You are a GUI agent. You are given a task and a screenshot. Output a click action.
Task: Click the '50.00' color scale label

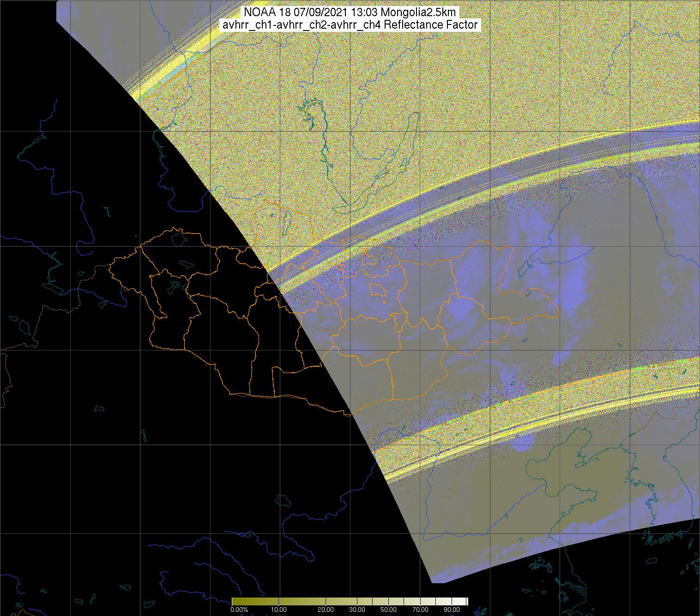[389, 610]
